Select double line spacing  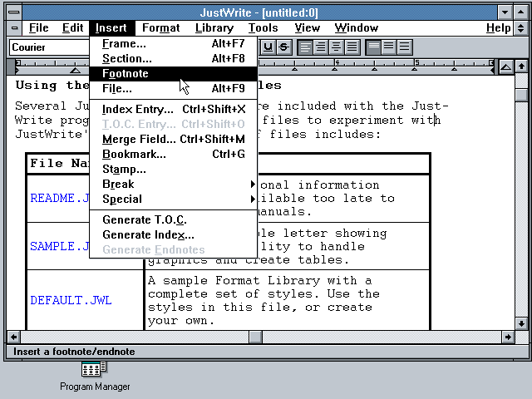[x=405, y=47]
